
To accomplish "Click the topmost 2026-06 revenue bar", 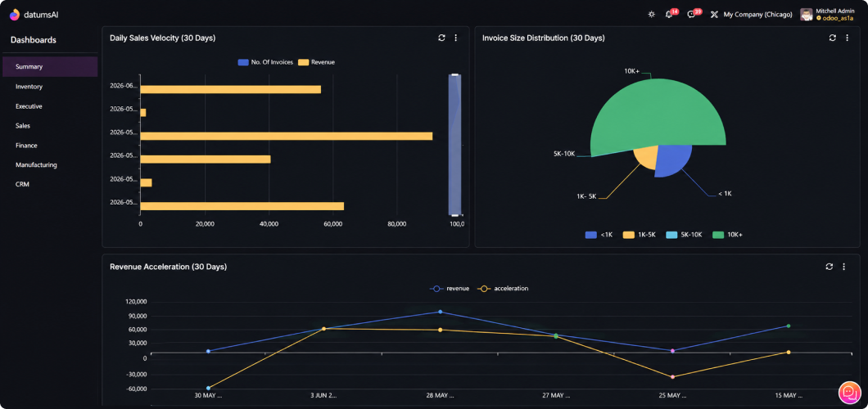I will tap(230, 89).
